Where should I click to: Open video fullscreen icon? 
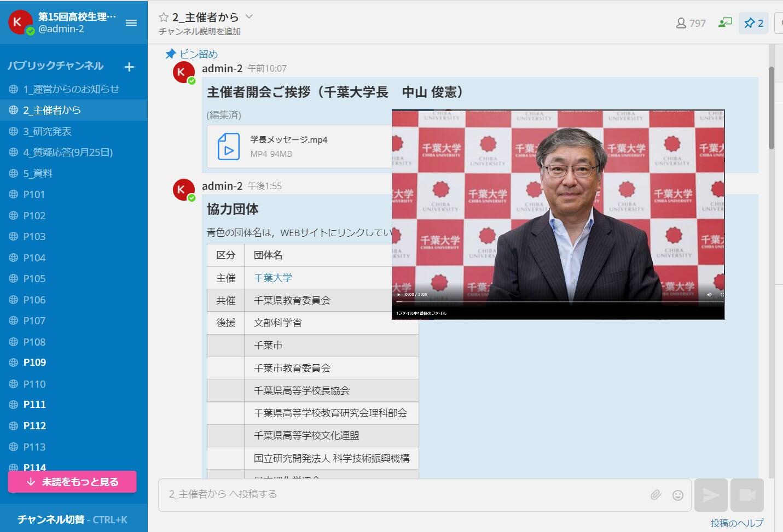pos(722,295)
